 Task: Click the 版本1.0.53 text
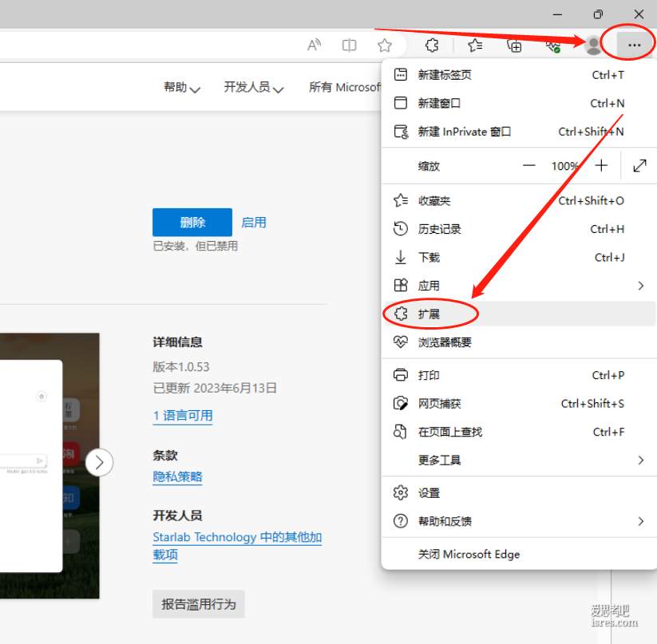pyautogui.click(x=181, y=367)
